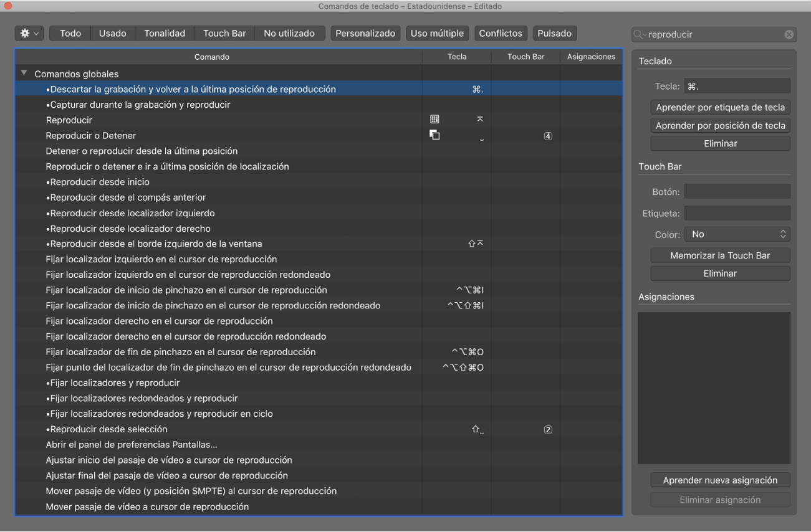Select the Reproducir desde inicio command row
The height and width of the screenshot is (532, 811).
[100, 182]
